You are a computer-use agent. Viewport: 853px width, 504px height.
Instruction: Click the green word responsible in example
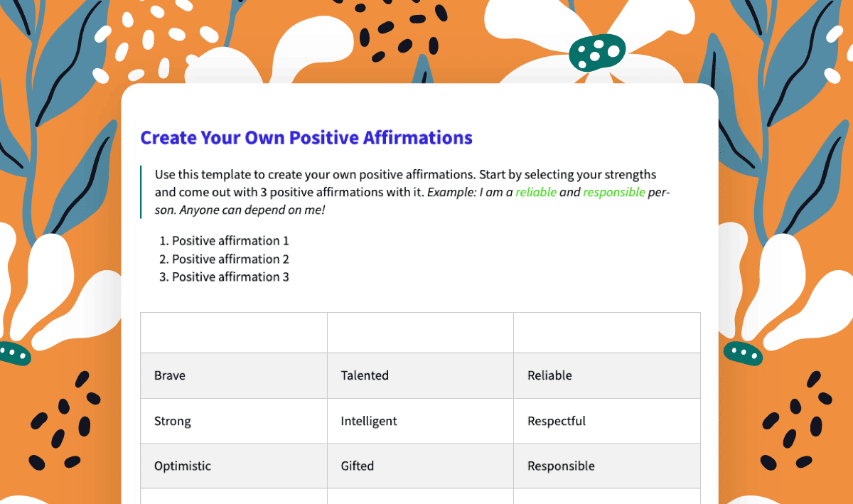point(614,192)
